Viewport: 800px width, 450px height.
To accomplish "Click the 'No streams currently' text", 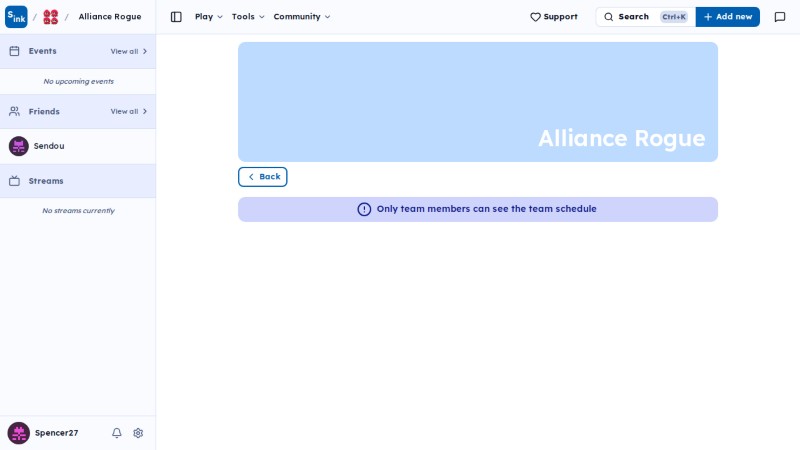I will 79,210.
